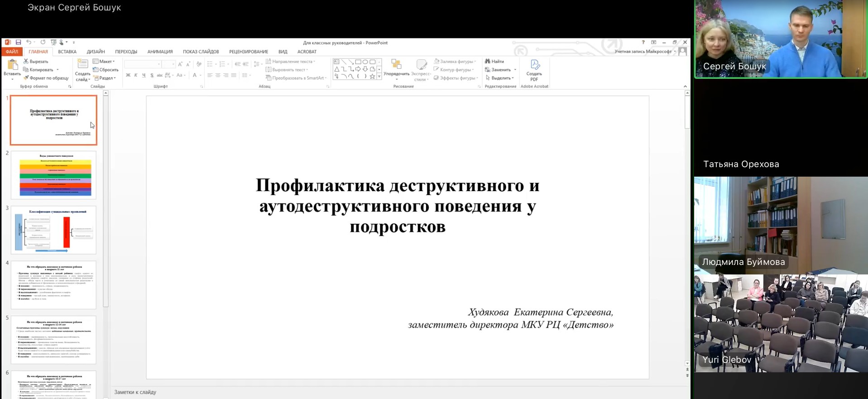Collapse the ribbon with the chevron arrow
Screen dimensions: 868x399
685,87
